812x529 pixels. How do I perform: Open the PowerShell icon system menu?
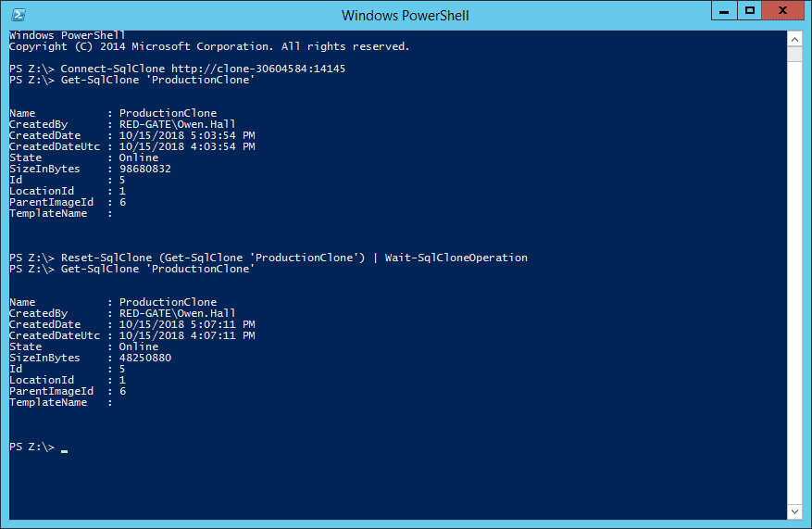click(19, 15)
